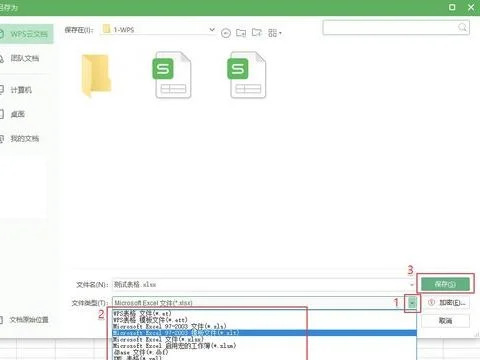Close the Save As dialog
Image resolution: width=480 pixels, height=360 pixels.
[471, 7]
